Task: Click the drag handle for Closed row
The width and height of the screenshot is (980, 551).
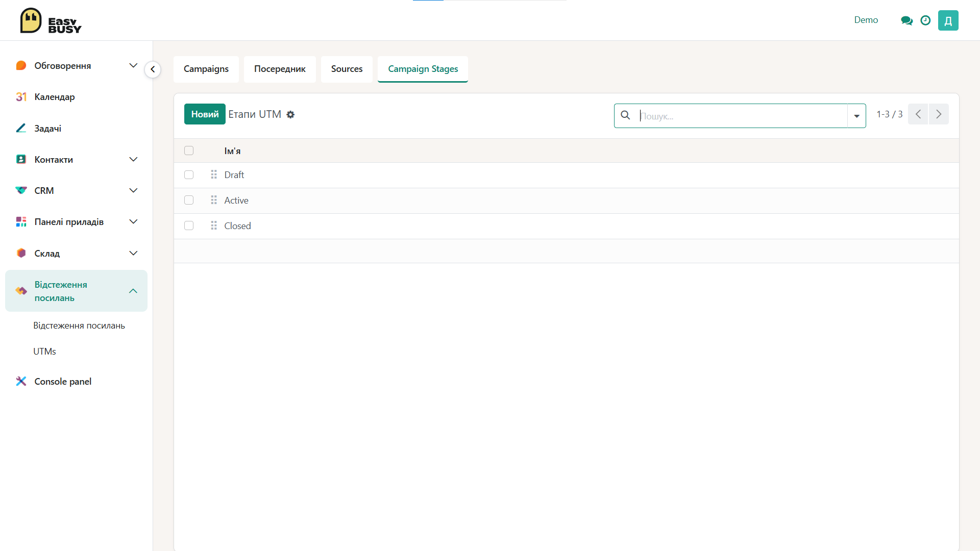Action: (214, 226)
